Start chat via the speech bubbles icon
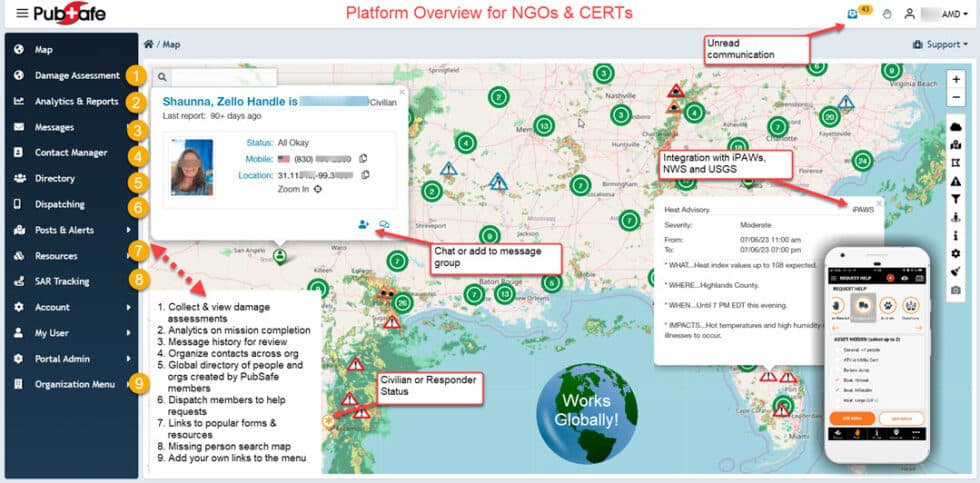The width and height of the screenshot is (980, 483). click(385, 224)
